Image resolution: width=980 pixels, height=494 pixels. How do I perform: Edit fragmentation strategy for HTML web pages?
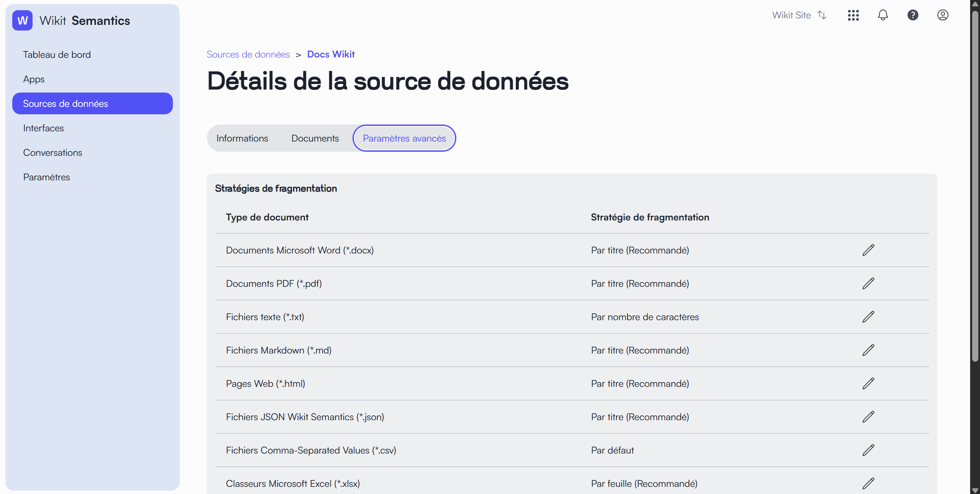868,384
